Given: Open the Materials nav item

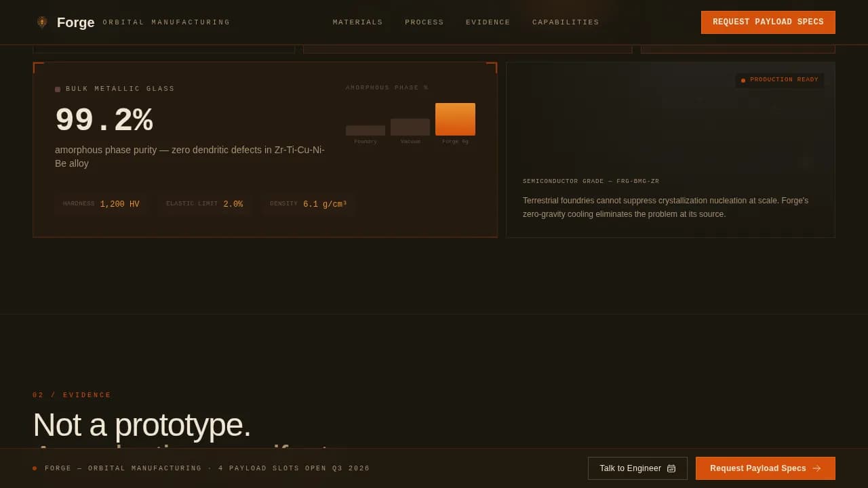Looking at the screenshot, I should click(x=357, y=22).
